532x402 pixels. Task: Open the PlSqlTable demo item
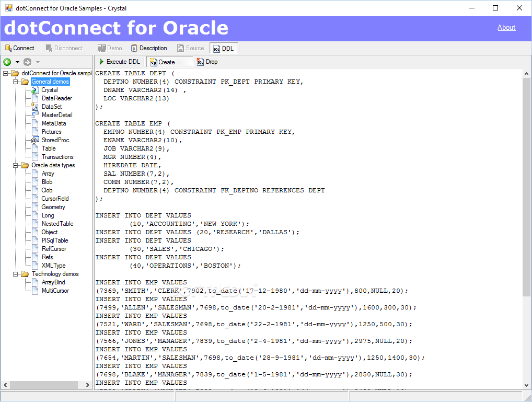tap(55, 240)
